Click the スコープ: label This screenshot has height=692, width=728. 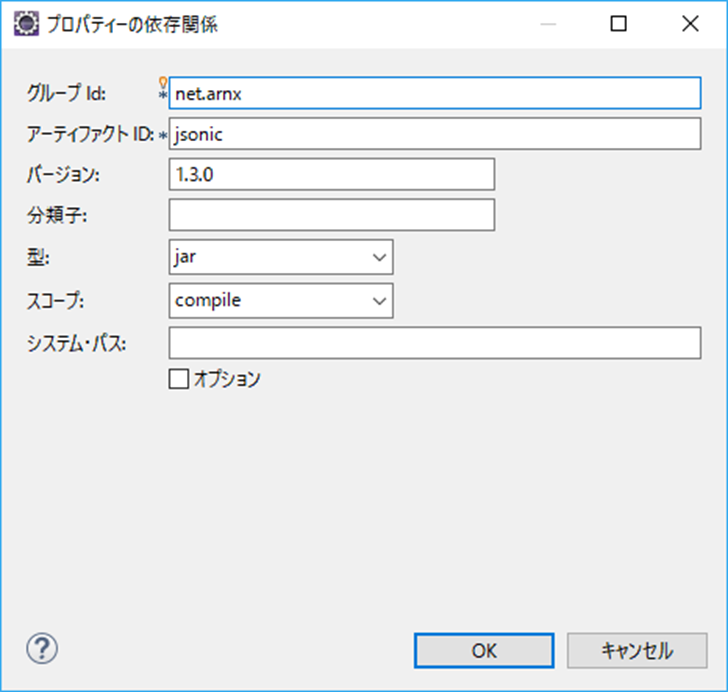[55, 301]
